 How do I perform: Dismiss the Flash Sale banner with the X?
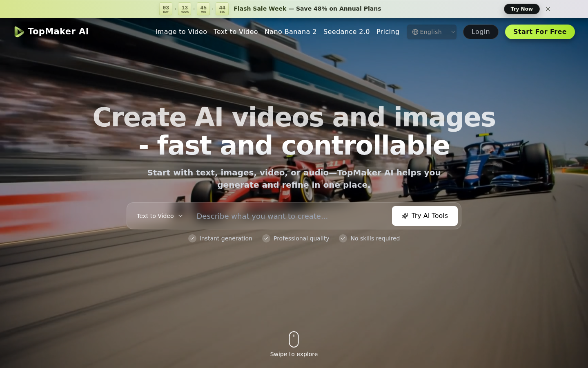click(548, 9)
